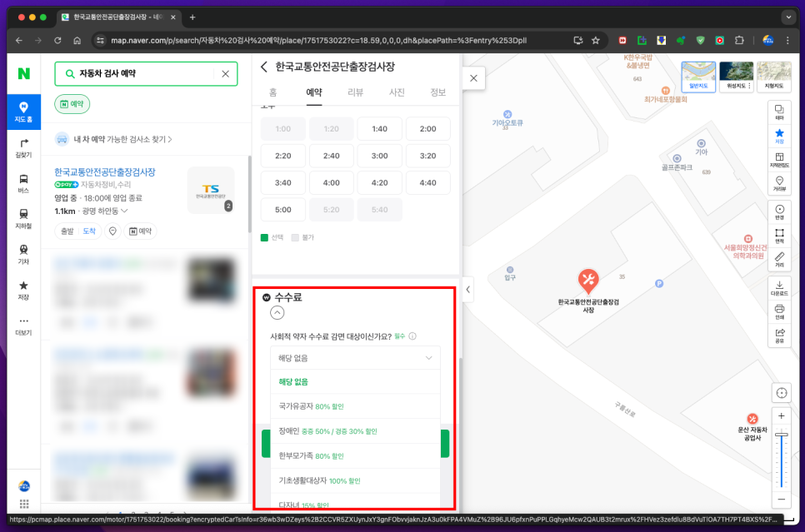805x532 pixels.
Task: Expand the 광명 하안동 address chevron
Action: [x=124, y=211]
